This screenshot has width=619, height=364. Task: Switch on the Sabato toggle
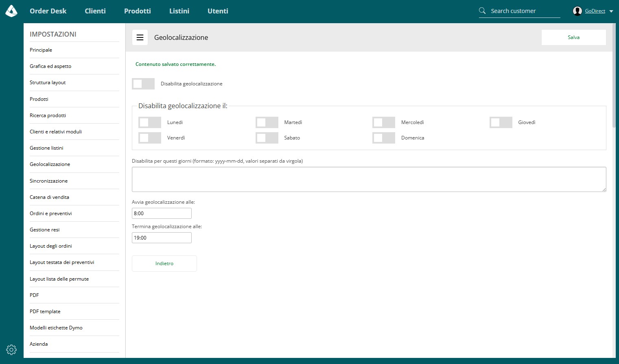(267, 138)
